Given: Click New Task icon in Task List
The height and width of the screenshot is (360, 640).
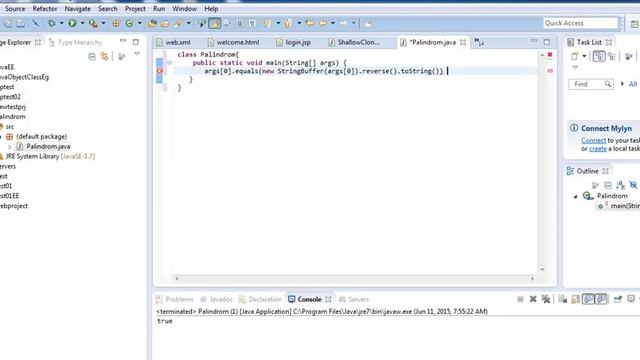Looking at the screenshot, I should tap(575, 56).
